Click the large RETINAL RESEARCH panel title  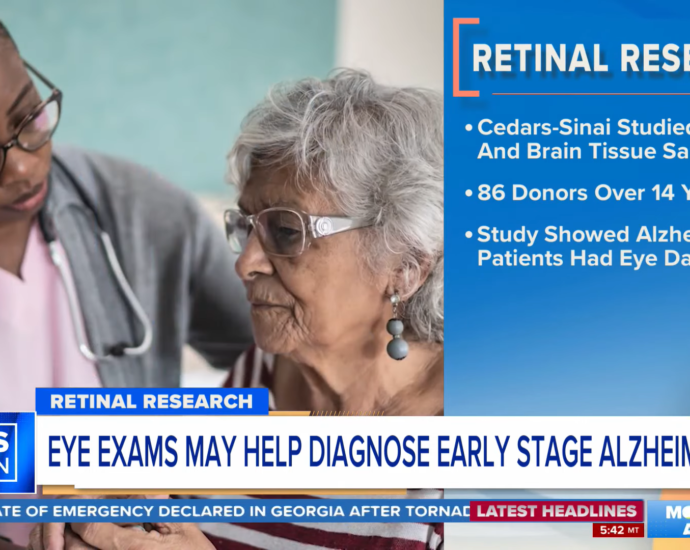[581, 58]
